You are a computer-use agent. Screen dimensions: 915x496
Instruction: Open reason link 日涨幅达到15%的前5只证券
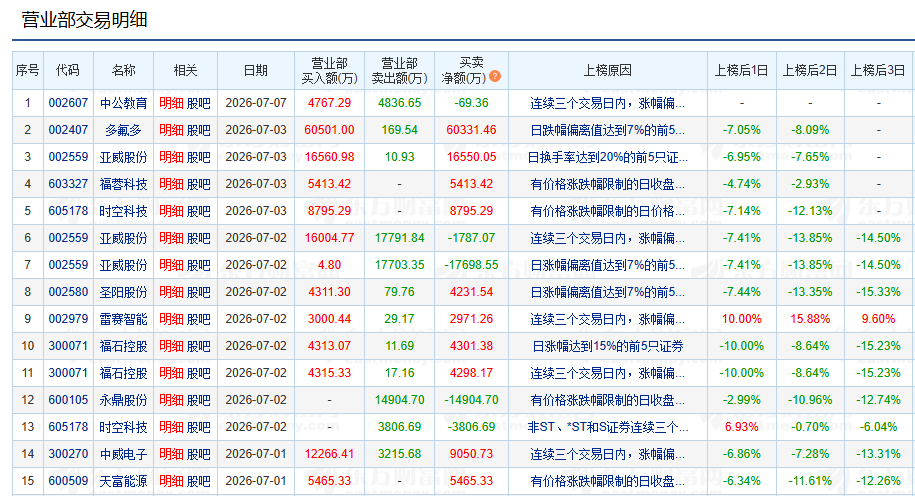tap(607, 346)
